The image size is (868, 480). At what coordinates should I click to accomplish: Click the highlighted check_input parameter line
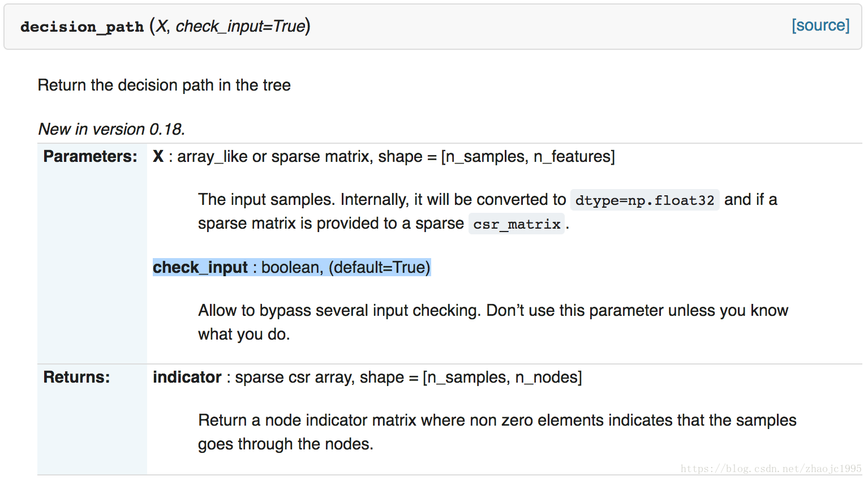(292, 267)
